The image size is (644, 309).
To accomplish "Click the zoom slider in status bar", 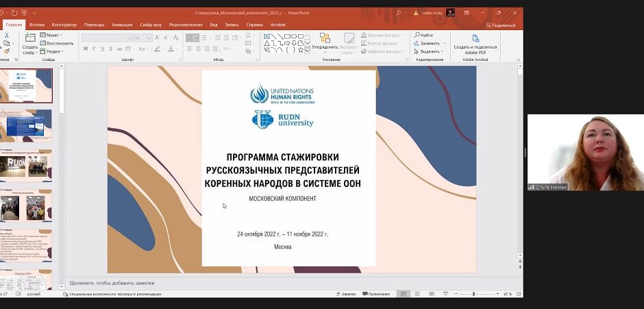I will pos(473,294).
